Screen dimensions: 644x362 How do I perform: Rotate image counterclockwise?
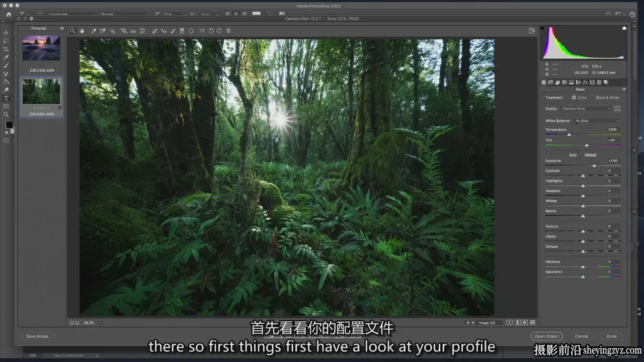(x=211, y=31)
